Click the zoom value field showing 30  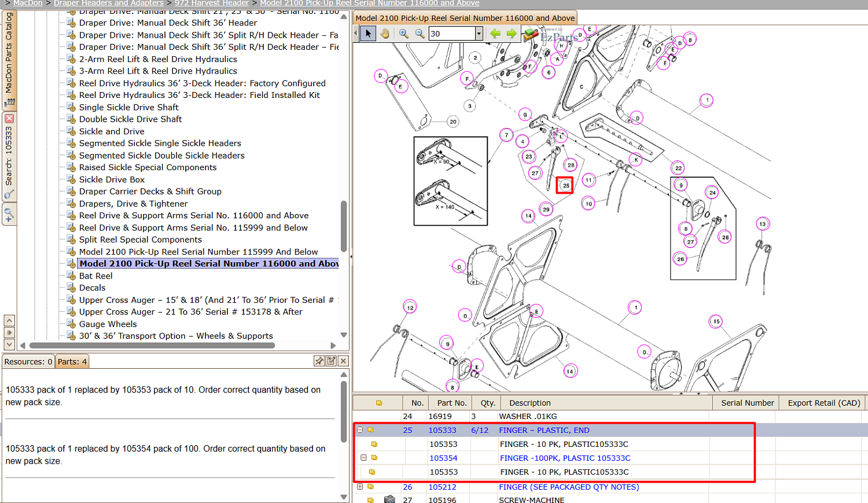tap(452, 34)
